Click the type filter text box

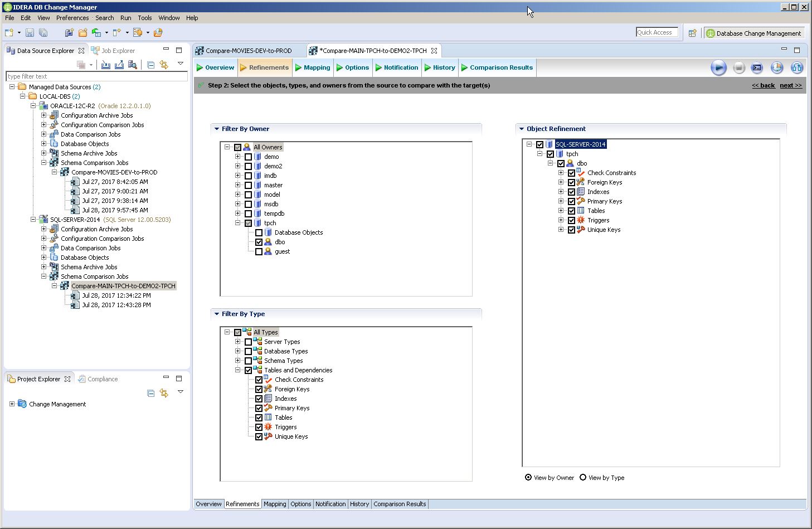pyautogui.click(x=96, y=76)
